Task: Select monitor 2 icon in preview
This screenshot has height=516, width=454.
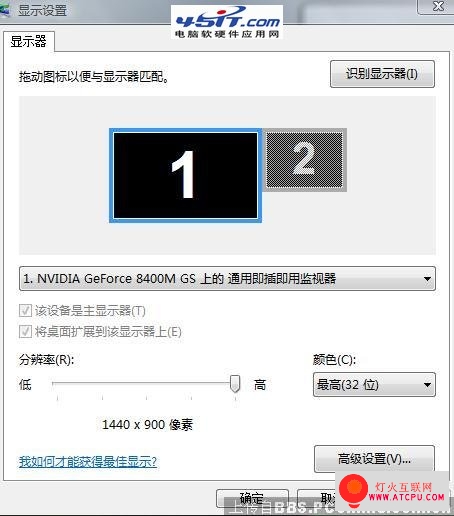Action: 304,160
